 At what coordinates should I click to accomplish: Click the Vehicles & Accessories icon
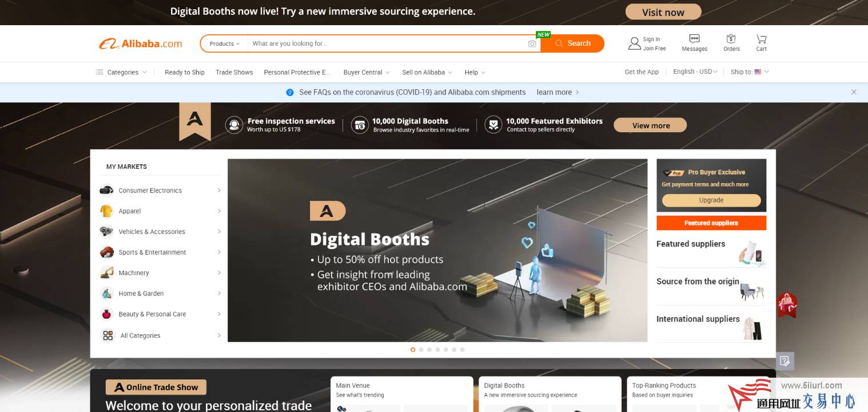[107, 231]
